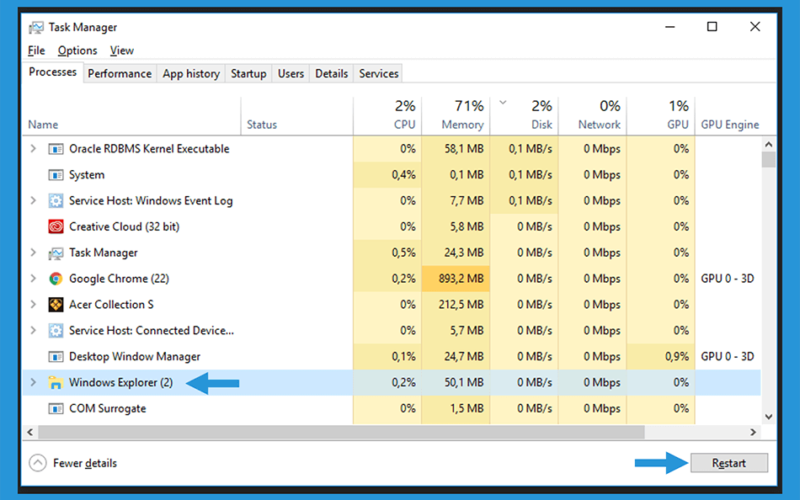Viewport: 800px width, 500px height.
Task: Expand Acer Collection S process
Action: click(x=33, y=305)
